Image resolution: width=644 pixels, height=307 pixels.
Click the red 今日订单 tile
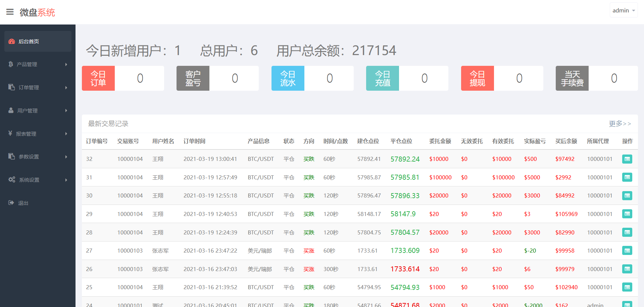tap(98, 78)
